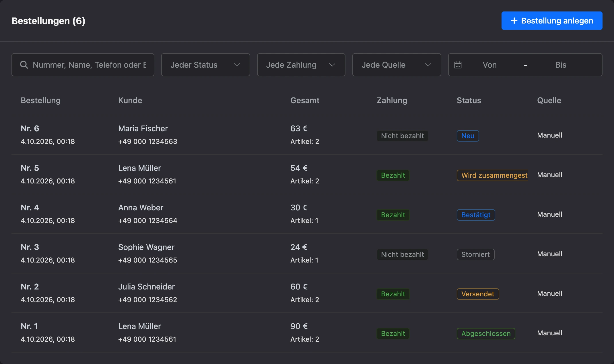Click Nicht bezahlt badge for Nr. 6
Viewport: 614px width, 364px height.
pos(402,136)
